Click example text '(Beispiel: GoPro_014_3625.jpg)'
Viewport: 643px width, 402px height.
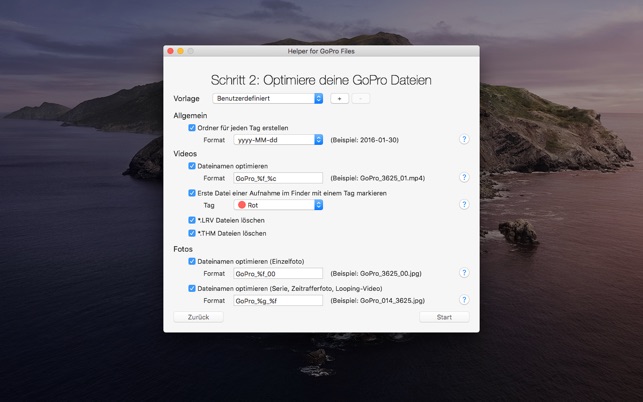tap(378, 301)
